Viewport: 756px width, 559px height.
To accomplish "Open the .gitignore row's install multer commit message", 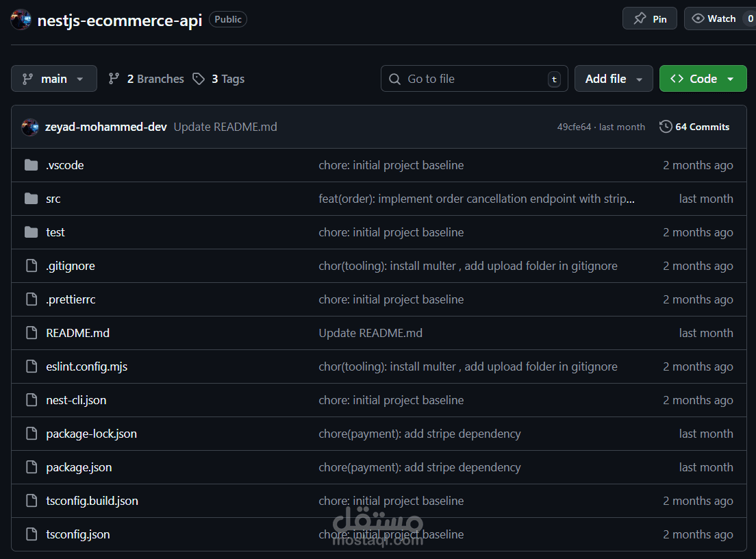I will 468,266.
